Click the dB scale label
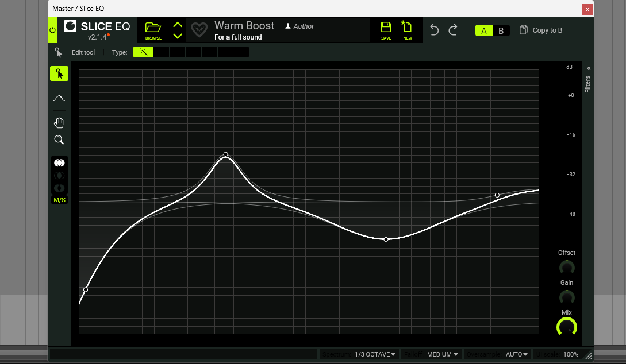The image size is (626, 364). pos(569,67)
